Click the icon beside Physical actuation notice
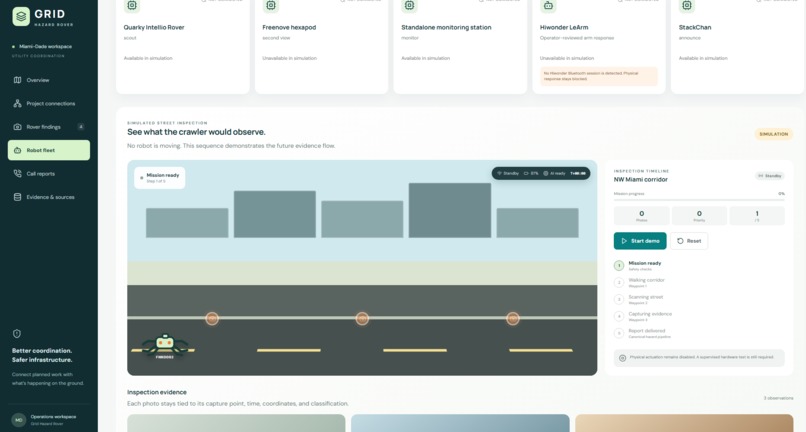The image size is (806, 432). (x=622, y=358)
